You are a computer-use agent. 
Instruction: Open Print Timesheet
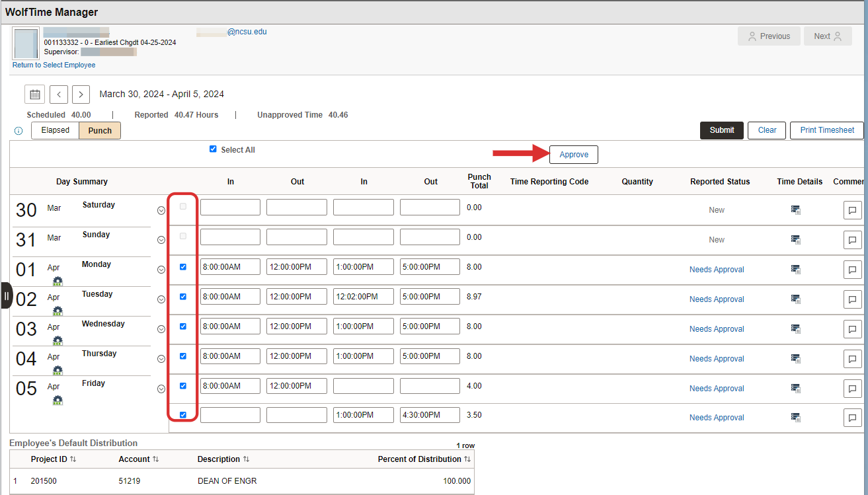tap(827, 130)
